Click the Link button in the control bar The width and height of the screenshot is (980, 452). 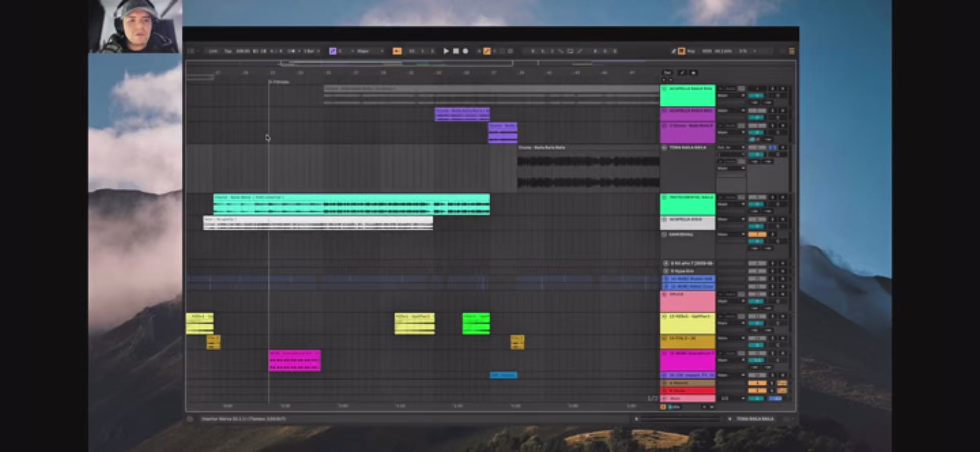(213, 51)
